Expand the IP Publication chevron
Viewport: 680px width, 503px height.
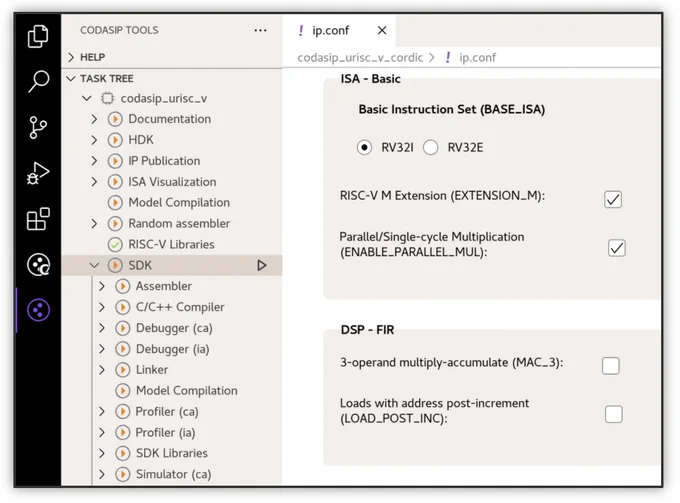[94, 161]
